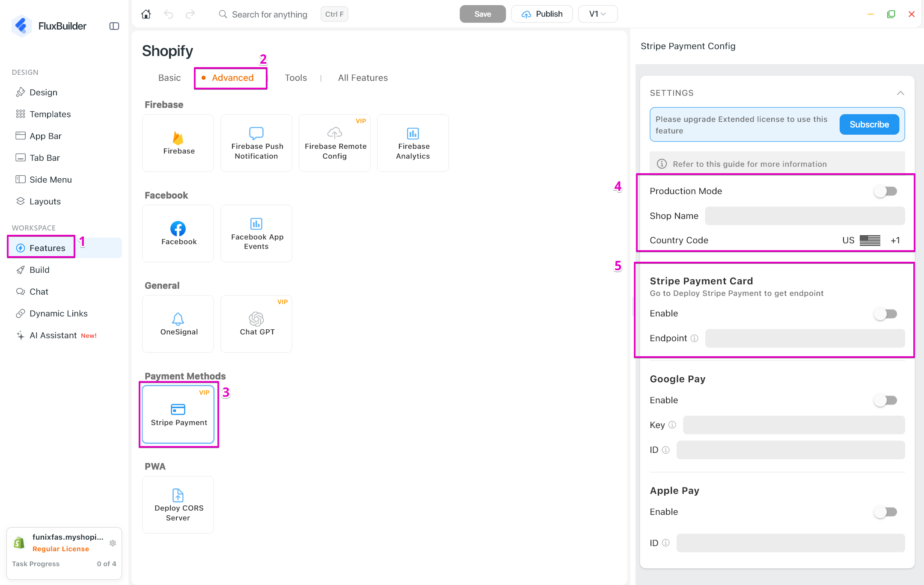Screen dimensions: 924x585
Task: Click the settings gear next to shop name
Action: 113,543
